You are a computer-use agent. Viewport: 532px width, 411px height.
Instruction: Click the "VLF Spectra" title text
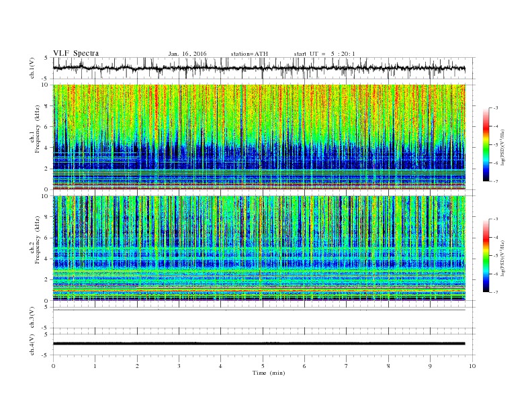coord(76,53)
